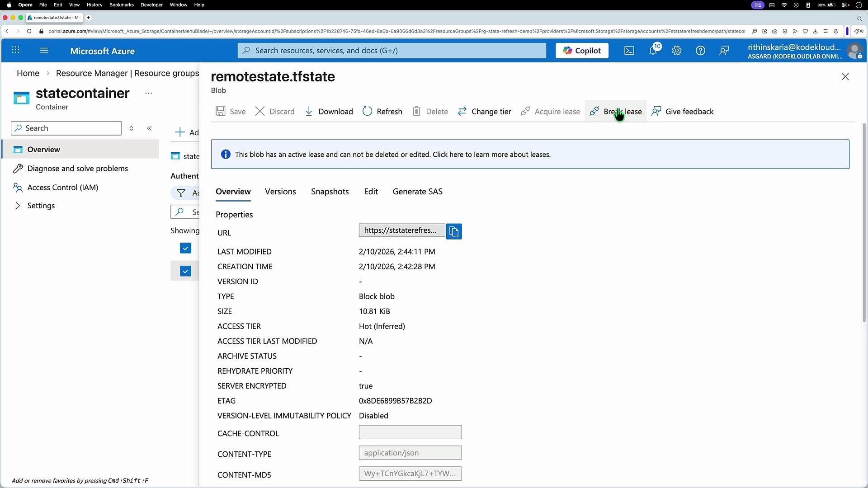
Task: Click the account avatar picture
Action: 855,51
